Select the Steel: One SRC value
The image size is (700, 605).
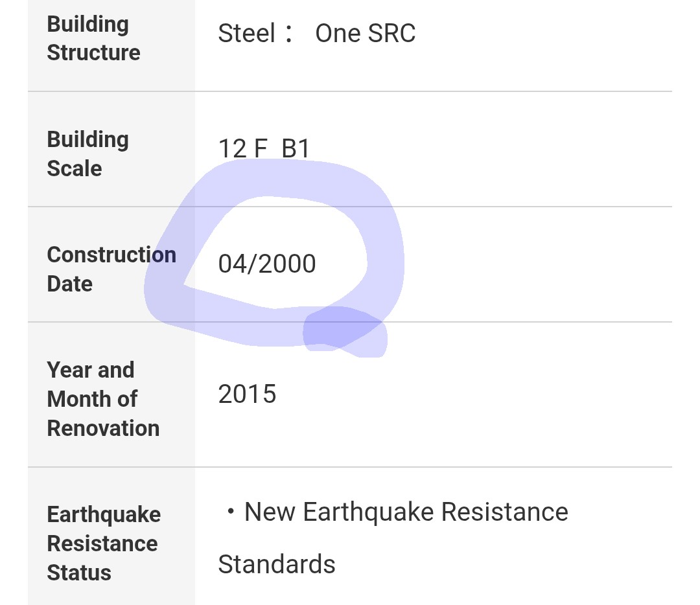316,34
